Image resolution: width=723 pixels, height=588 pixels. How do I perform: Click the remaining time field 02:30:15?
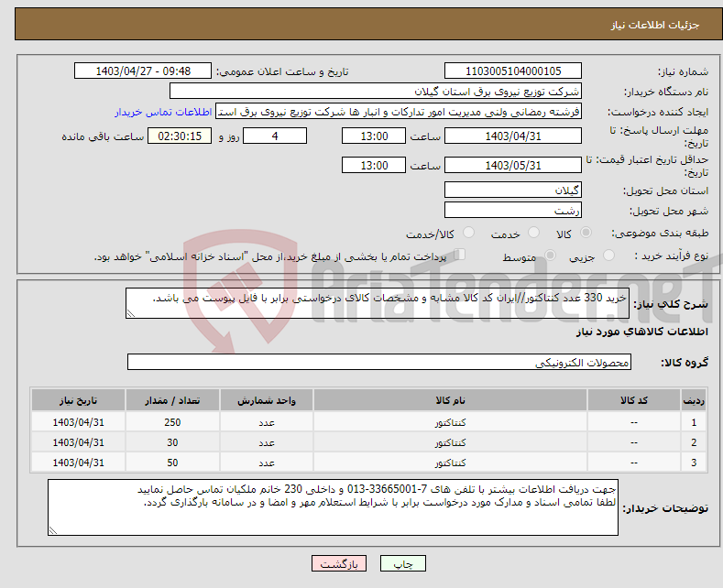(180, 136)
